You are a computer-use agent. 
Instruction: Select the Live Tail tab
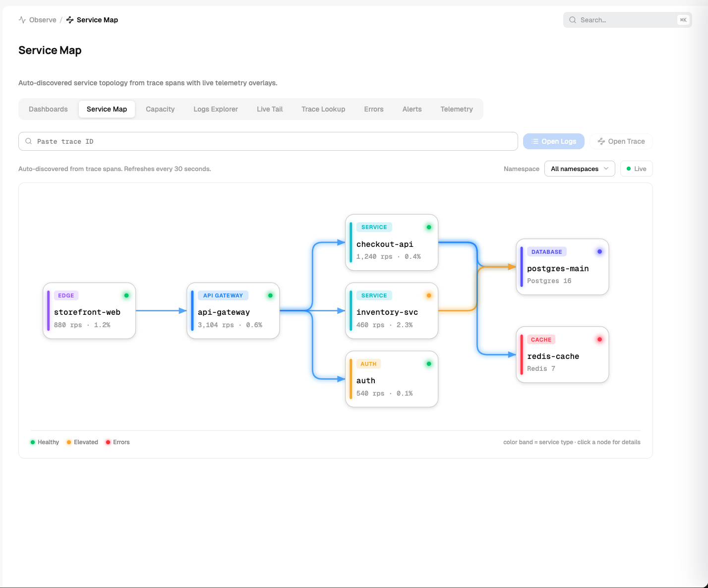tap(270, 109)
